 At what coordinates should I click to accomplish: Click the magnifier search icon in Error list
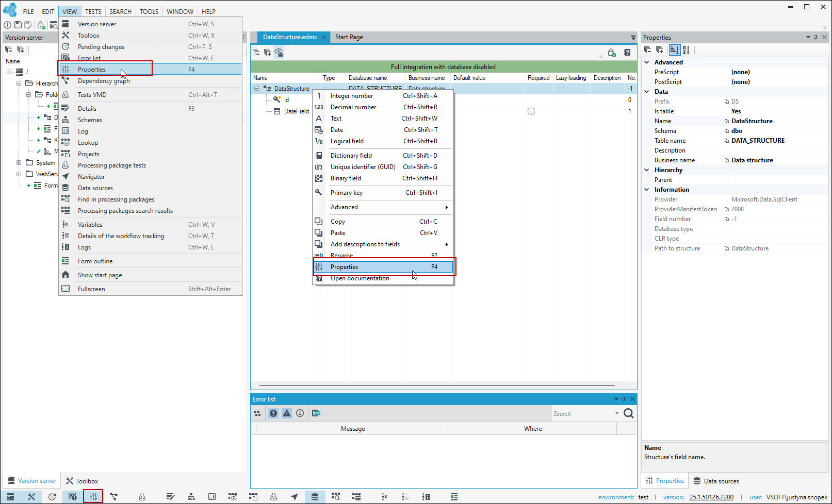[628, 413]
